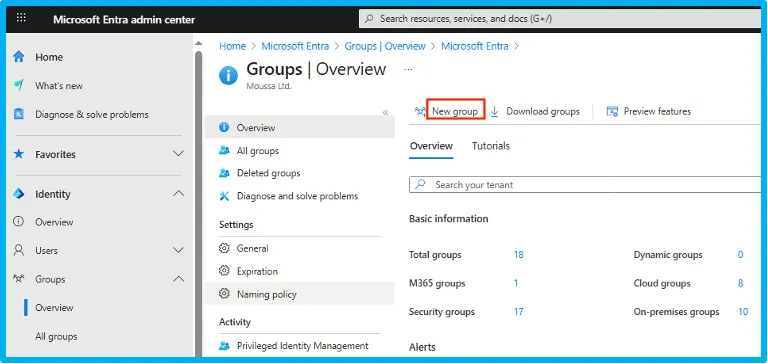Switch to the Tutorials tab

491,146
